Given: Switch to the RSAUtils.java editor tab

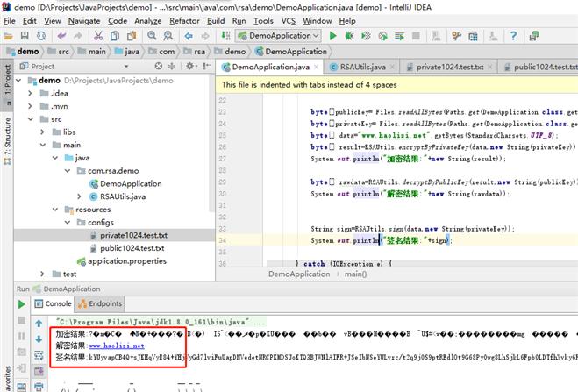Looking at the screenshot, I should [363, 67].
